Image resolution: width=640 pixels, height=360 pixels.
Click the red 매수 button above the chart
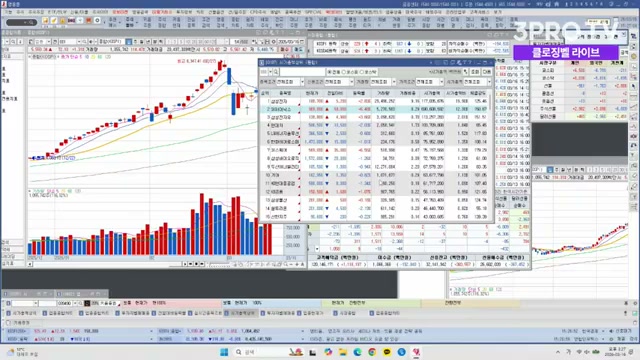(x=284, y=49)
